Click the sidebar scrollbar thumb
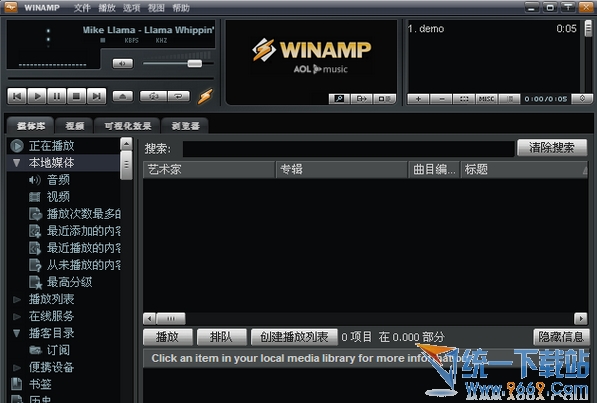This screenshot has width=597, height=403. pyautogui.click(x=126, y=165)
